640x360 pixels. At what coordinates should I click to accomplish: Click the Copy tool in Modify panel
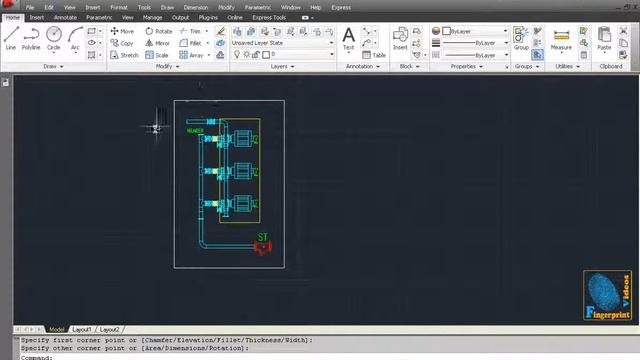coord(122,43)
